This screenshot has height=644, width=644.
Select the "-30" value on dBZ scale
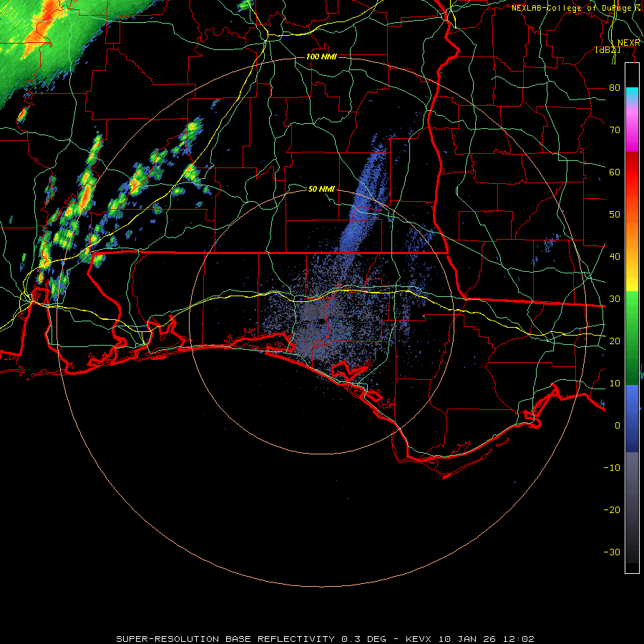612,552
